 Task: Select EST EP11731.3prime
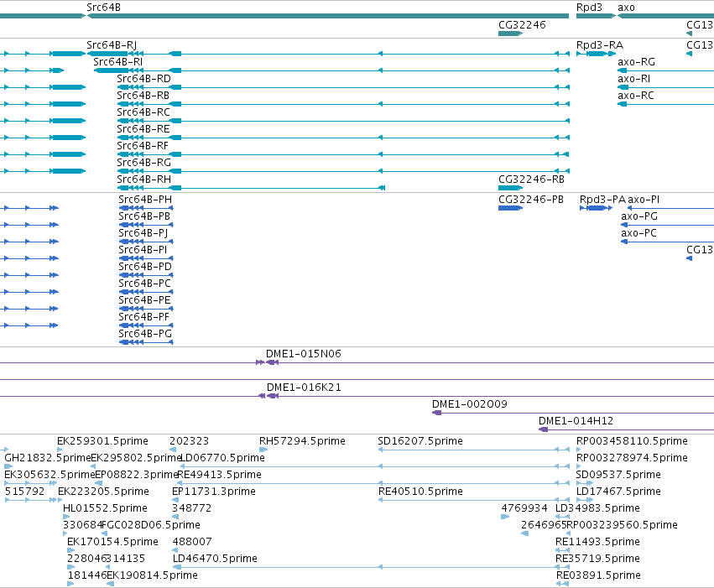click(x=214, y=492)
